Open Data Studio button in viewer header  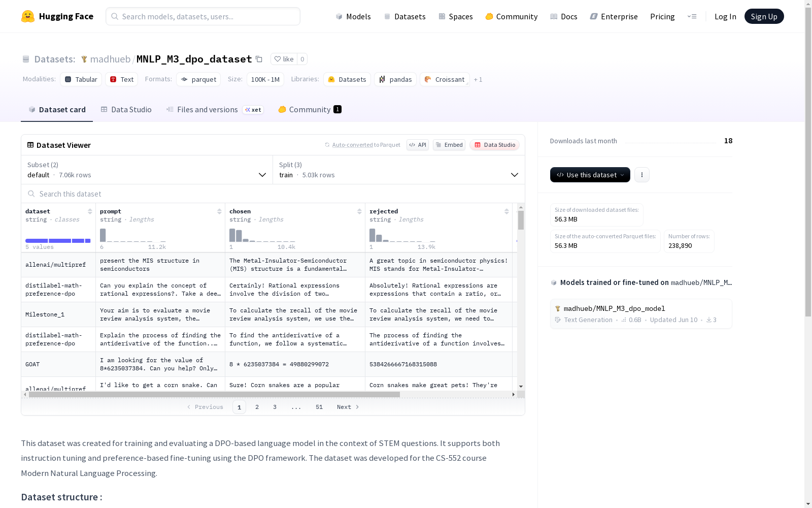coord(494,145)
